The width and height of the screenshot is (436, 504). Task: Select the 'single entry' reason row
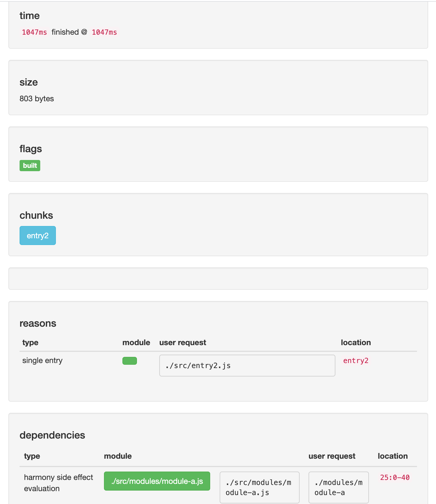click(x=42, y=361)
